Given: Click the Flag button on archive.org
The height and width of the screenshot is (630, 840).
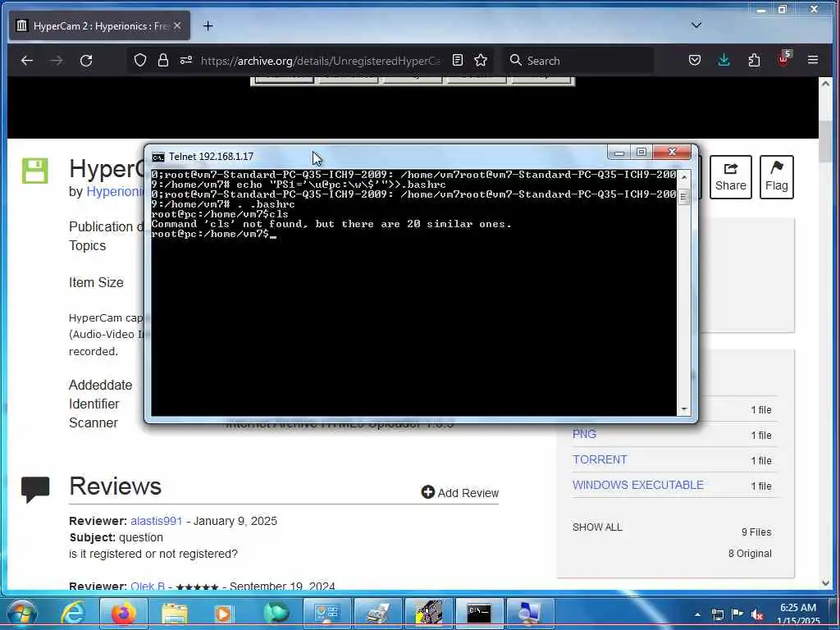Looking at the screenshot, I should 776,177.
